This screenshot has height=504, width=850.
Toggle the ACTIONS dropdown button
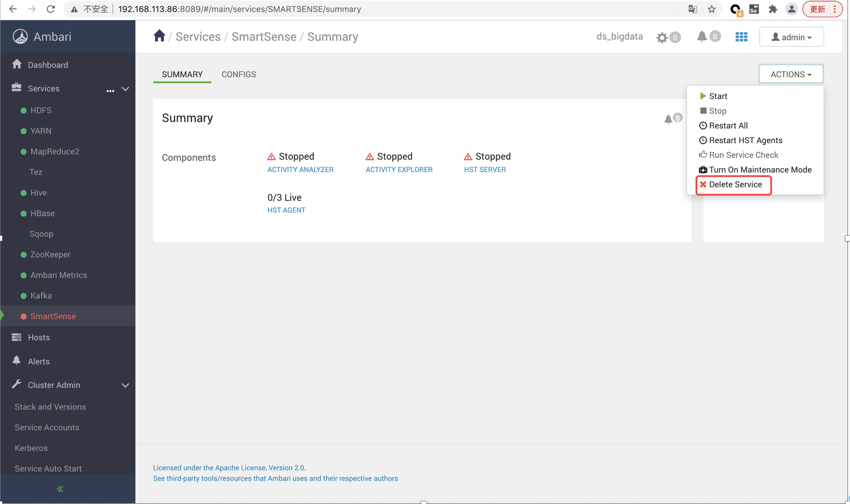[x=791, y=74]
